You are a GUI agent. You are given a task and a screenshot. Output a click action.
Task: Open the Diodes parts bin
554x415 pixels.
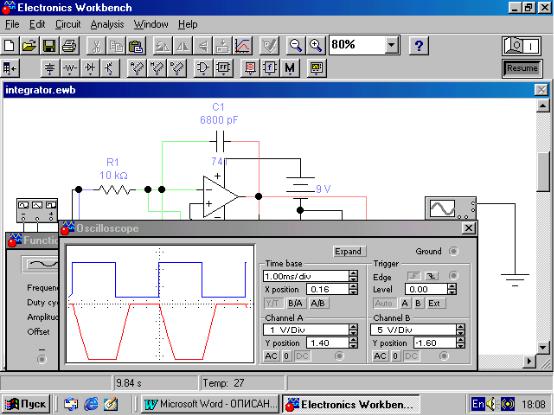pyautogui.click(x=90, y=68)
